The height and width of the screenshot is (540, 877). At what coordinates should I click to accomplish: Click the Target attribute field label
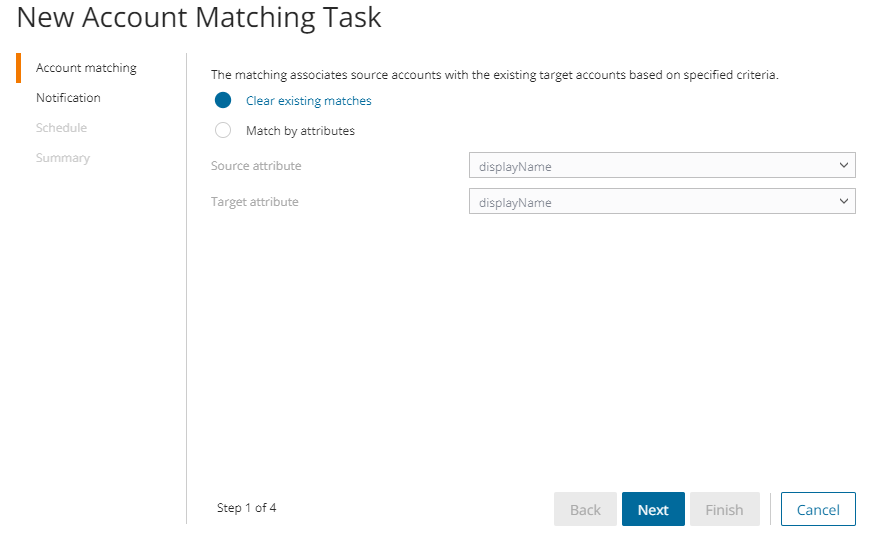(254, 202)
